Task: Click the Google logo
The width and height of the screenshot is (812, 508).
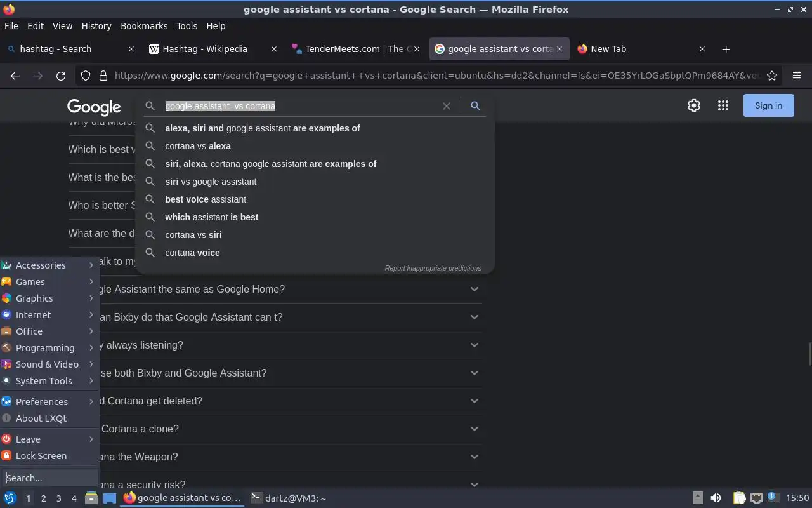Action: (x=94, y=107)
